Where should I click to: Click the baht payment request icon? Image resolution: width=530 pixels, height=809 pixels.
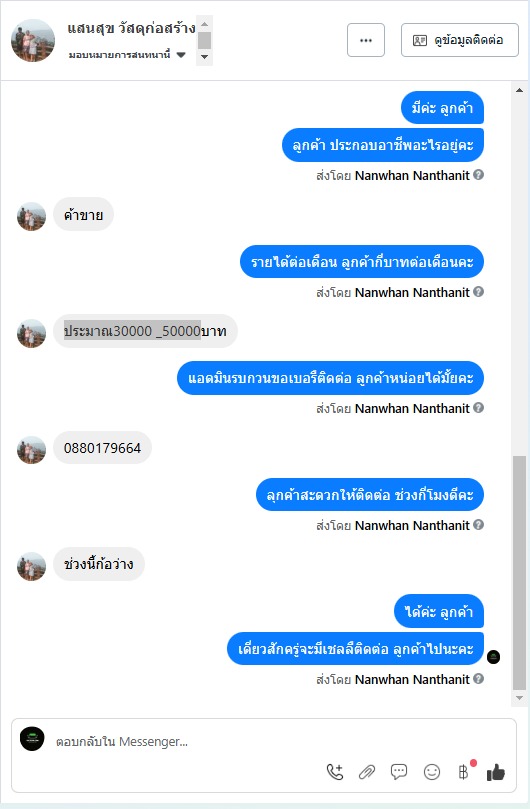[x=463, y=772]
